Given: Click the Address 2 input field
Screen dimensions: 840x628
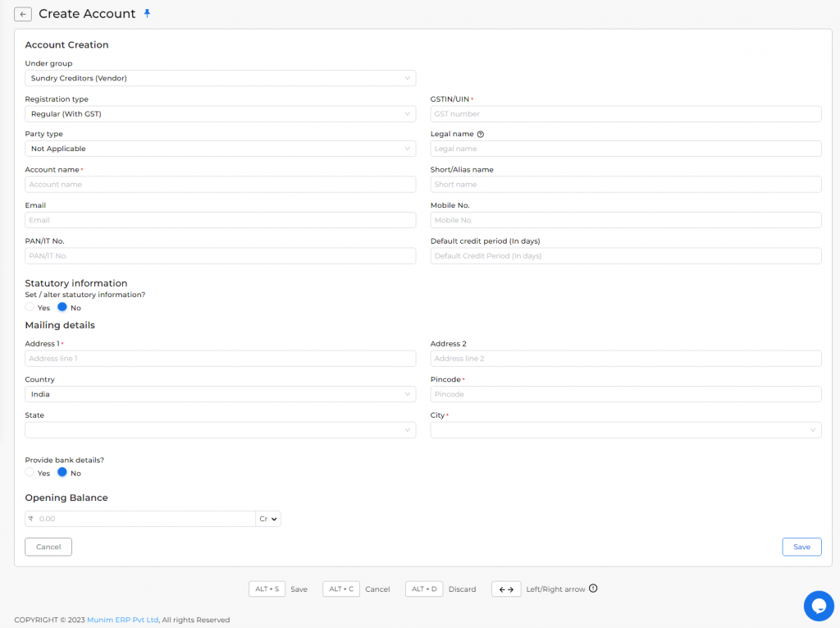Looking at the screenshot, I should tap(626, 358).
